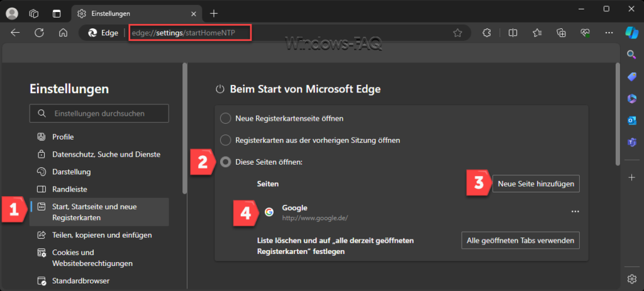
Task: Click Neue Seite hinzufügen button
Action: (536, 184)
